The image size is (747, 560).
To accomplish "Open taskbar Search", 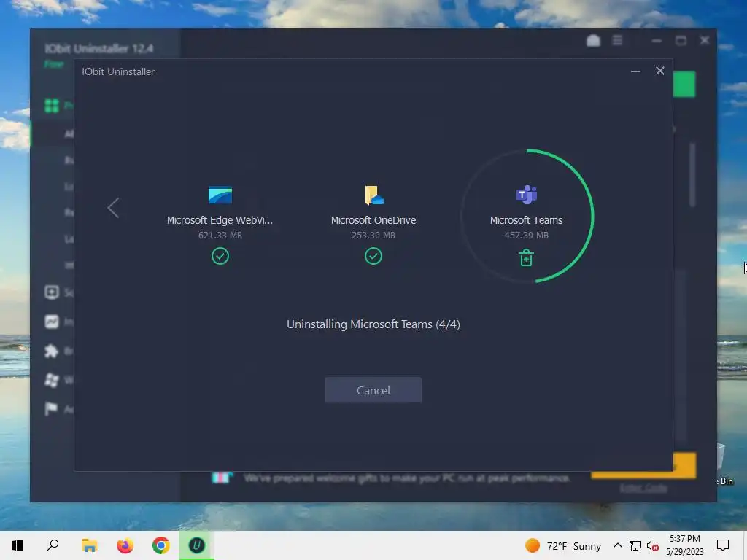I will click(53, 545).
